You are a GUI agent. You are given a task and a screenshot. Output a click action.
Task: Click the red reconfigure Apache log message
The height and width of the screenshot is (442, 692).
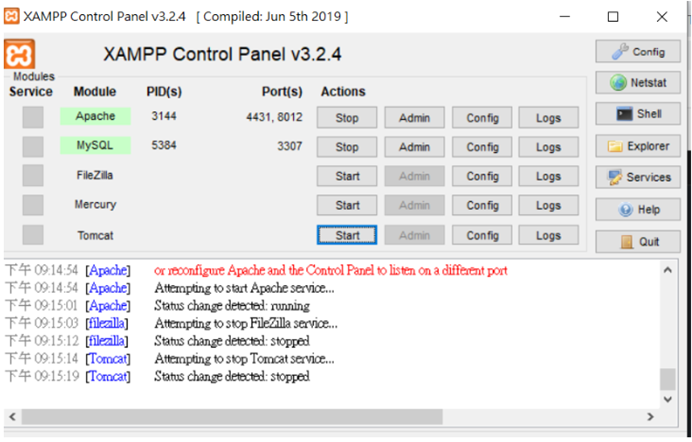pyautogui.click(x=331, y=270)
